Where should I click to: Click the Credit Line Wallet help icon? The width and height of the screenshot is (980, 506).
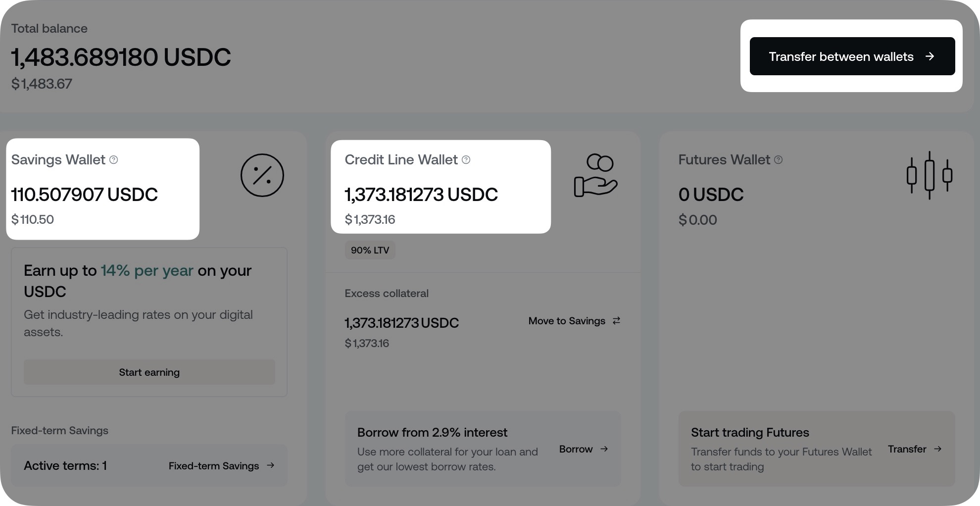466,159
